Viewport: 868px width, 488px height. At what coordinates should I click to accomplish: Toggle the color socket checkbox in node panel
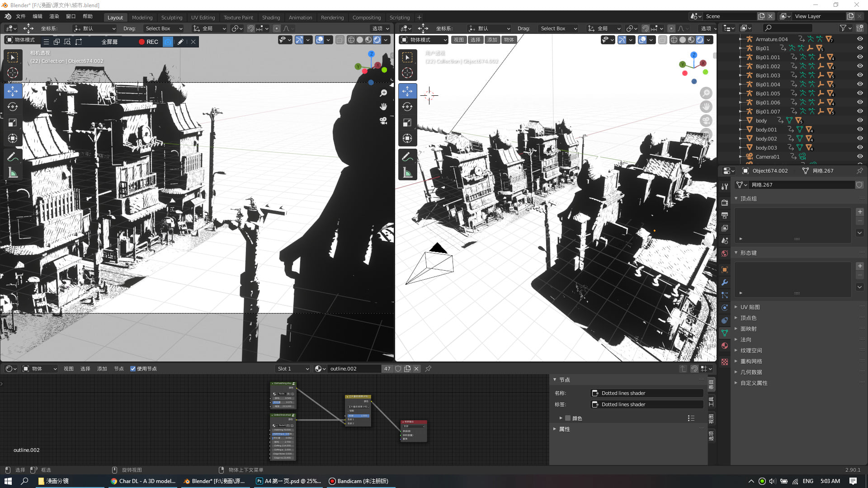568,418
